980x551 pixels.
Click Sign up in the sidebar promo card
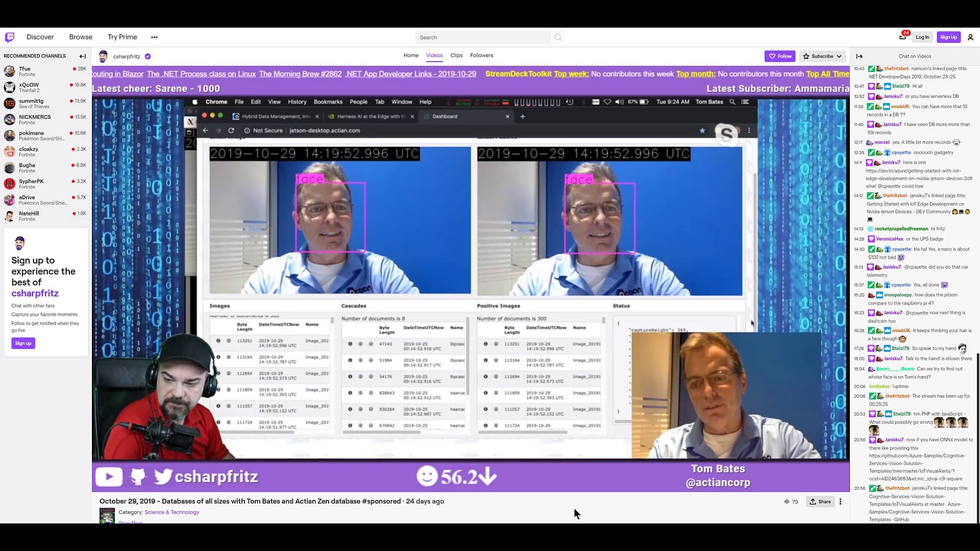pos(23,343)
